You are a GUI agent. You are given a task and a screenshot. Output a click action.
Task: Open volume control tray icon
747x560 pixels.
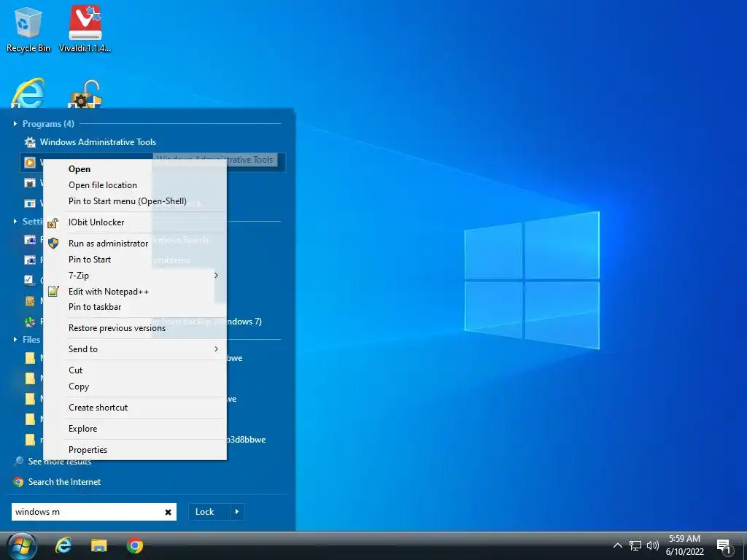click(653, 545)
